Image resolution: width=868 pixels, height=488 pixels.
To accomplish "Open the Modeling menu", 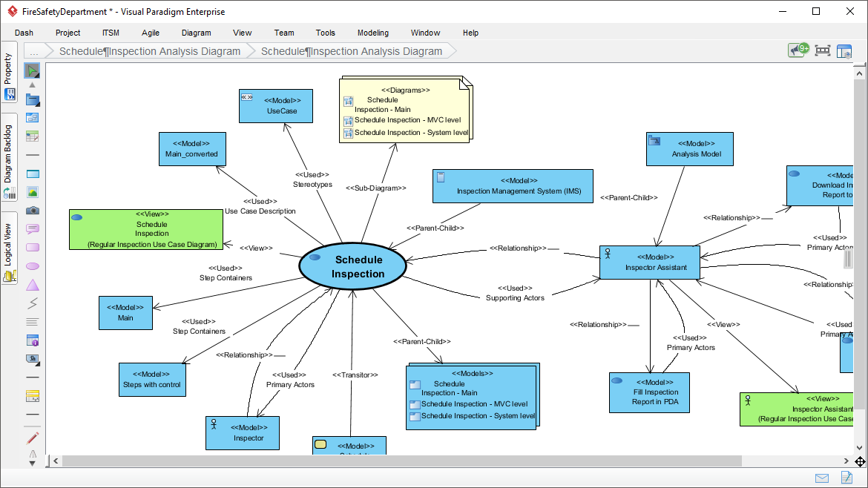I will click(373, 33).
